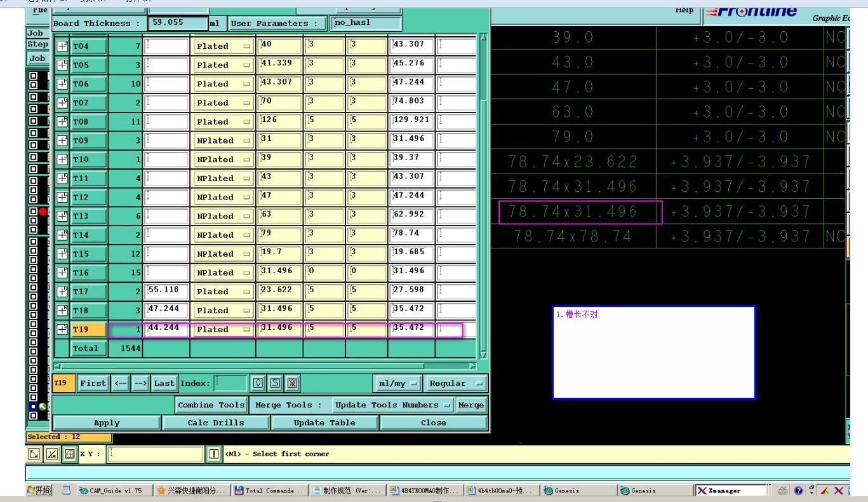Click the Index input field
The width and height of the screenshot is (868, 502).
pos(230,383)
